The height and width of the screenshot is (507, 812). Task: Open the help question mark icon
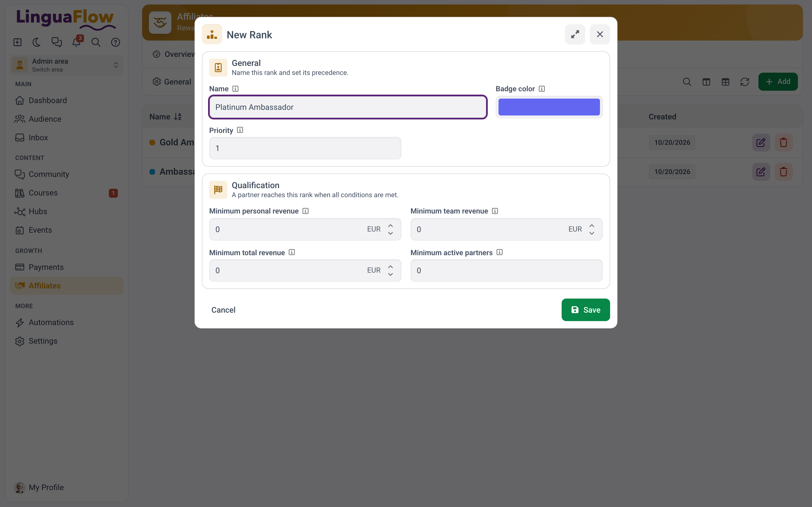116,42
